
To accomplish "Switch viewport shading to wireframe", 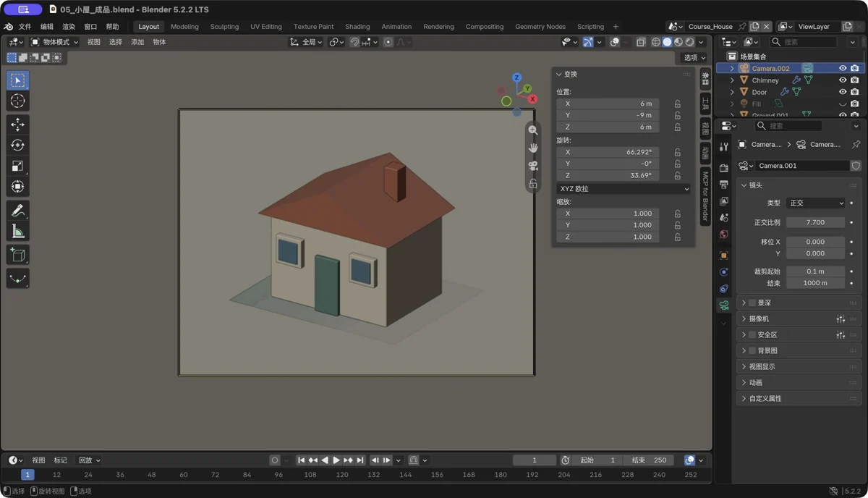I will point(656,42).
